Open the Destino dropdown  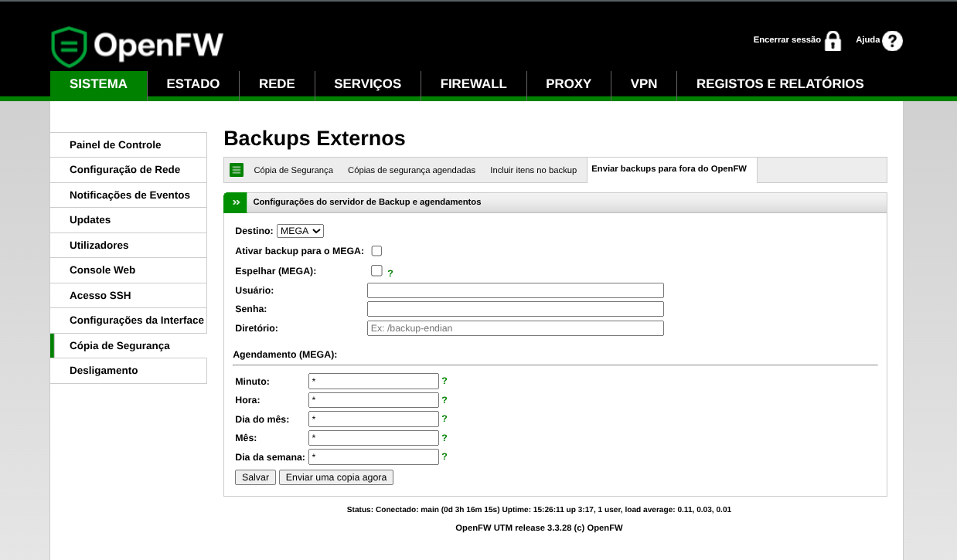coord(300,231)
